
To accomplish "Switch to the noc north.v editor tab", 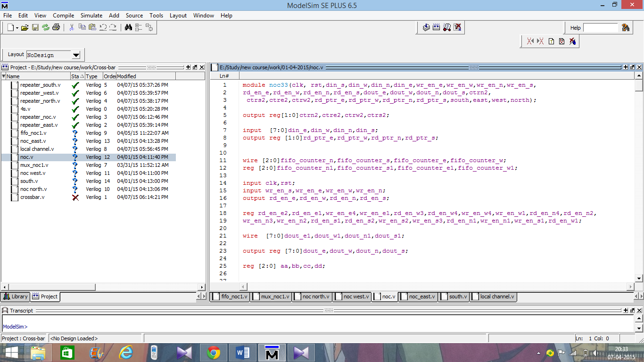I will pos(312,296).
